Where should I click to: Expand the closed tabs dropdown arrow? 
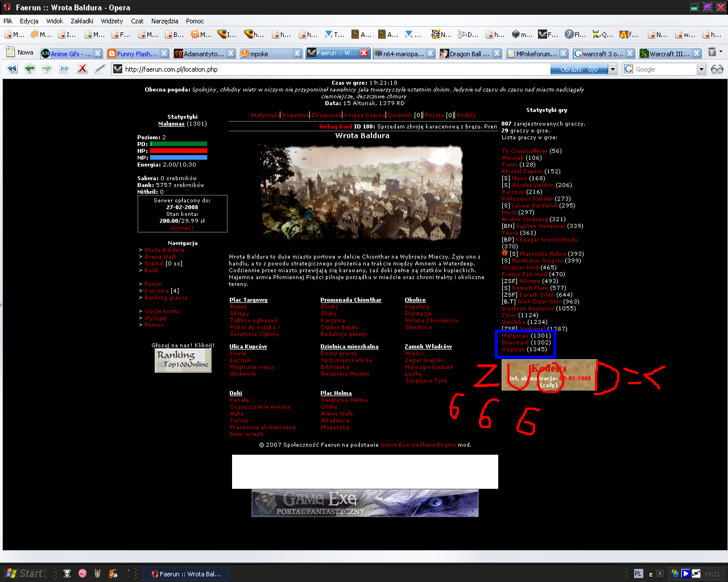pos(721,52)
